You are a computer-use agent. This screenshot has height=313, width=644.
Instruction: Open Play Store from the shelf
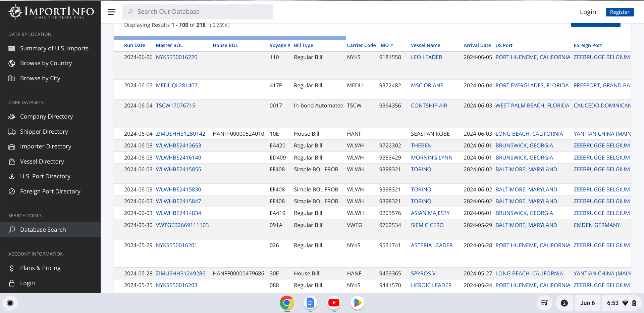coord(357,303)
